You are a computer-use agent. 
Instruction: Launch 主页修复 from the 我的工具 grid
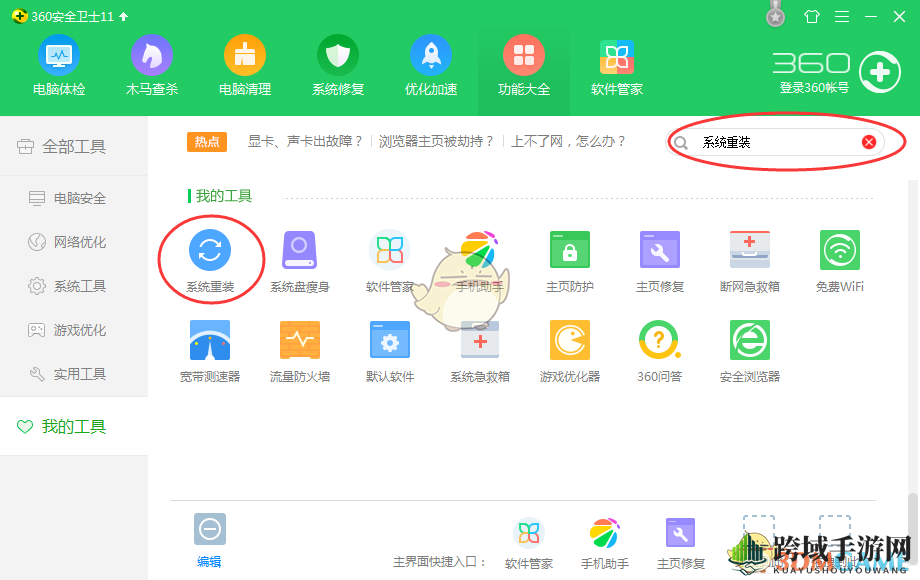[659, 262]
